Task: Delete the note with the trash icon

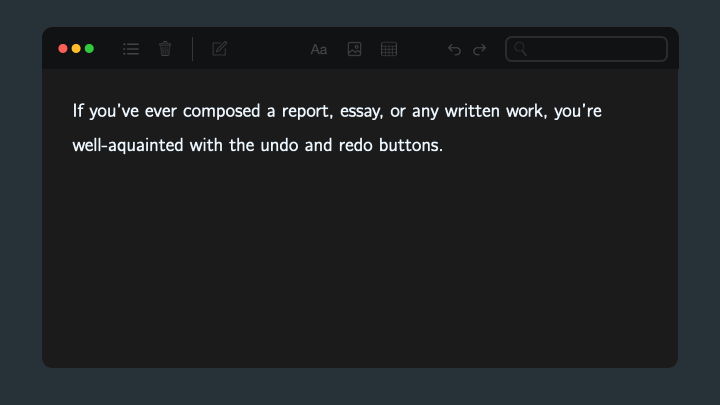Action: [165, 49]
